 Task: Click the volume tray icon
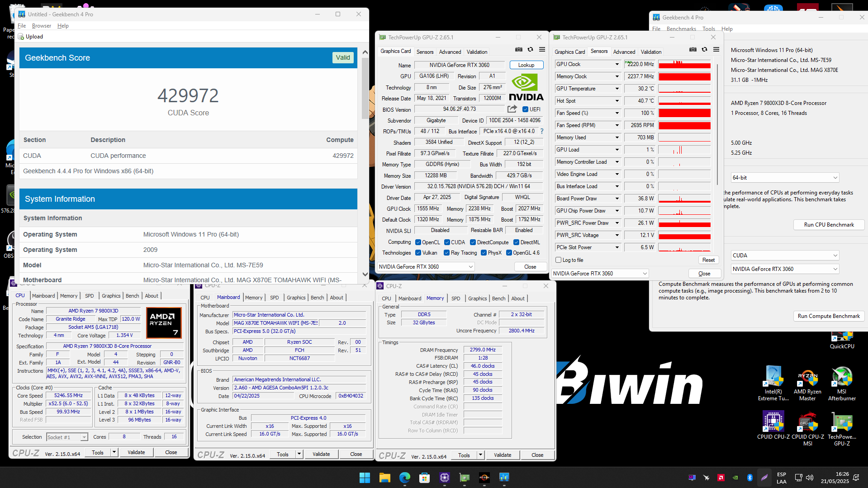coord(809,478)
